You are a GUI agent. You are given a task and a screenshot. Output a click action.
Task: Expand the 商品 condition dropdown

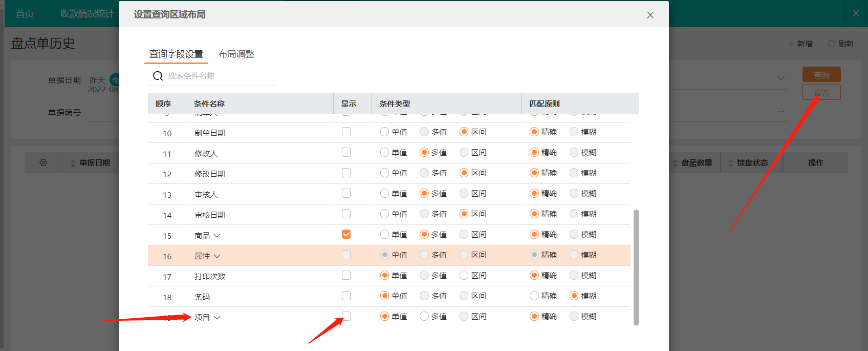(217, 236)
